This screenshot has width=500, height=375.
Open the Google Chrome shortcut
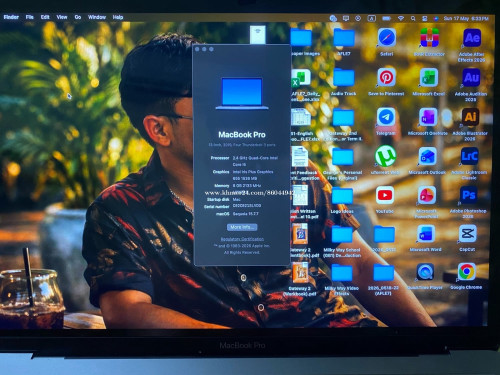click(467, 272)
